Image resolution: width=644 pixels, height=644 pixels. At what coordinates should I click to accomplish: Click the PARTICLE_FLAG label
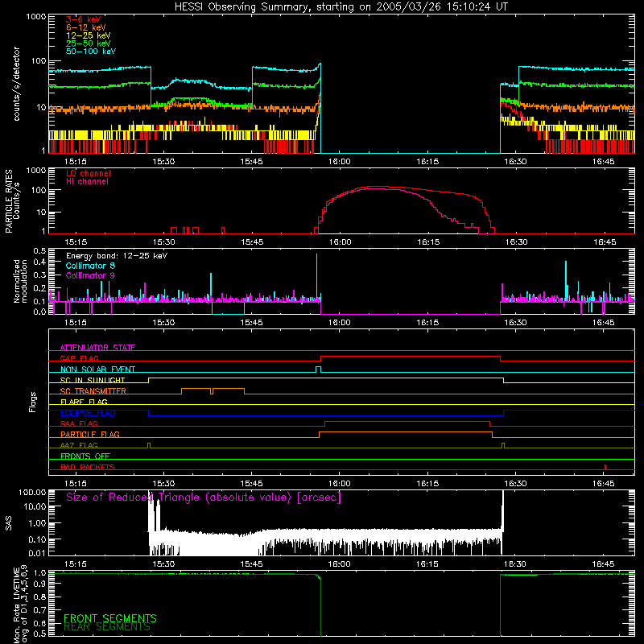90,434
